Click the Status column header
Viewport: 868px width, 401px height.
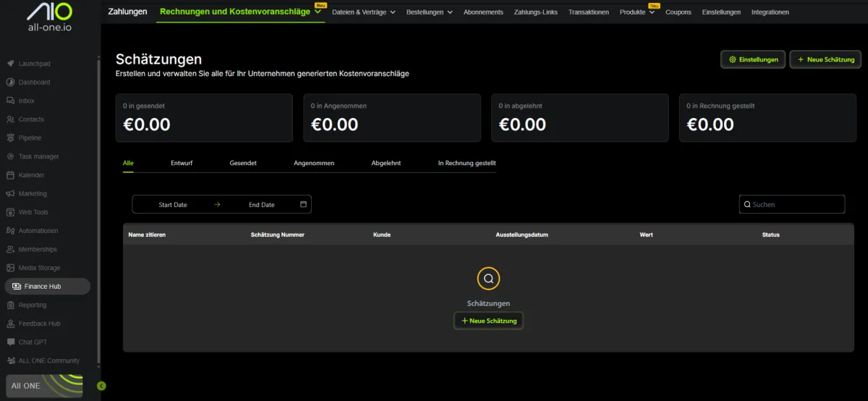click(771, 235)
